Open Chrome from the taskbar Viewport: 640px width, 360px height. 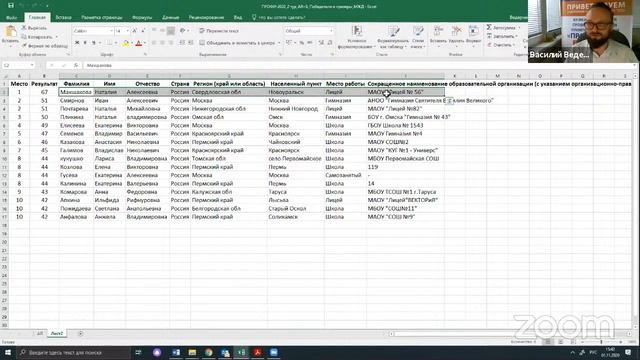209,352
